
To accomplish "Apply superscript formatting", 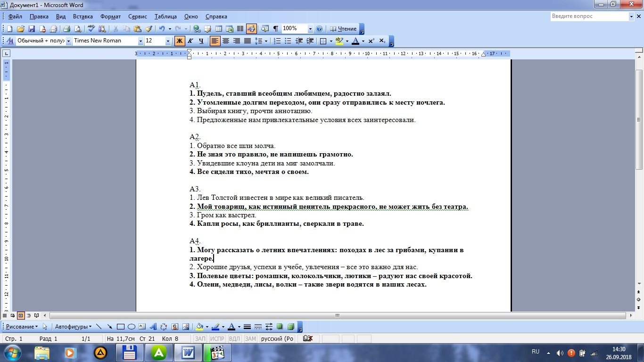I will coord(371,41).
